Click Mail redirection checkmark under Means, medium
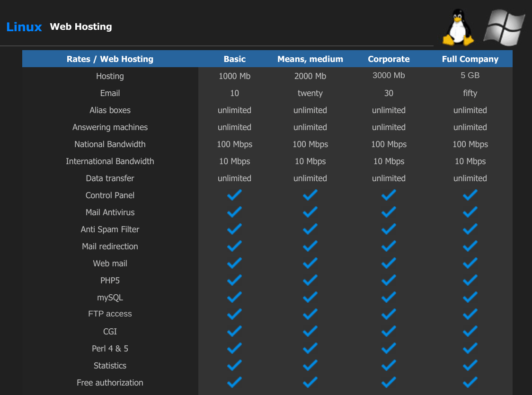The image size is (532, 395). [x=310, y=246]
